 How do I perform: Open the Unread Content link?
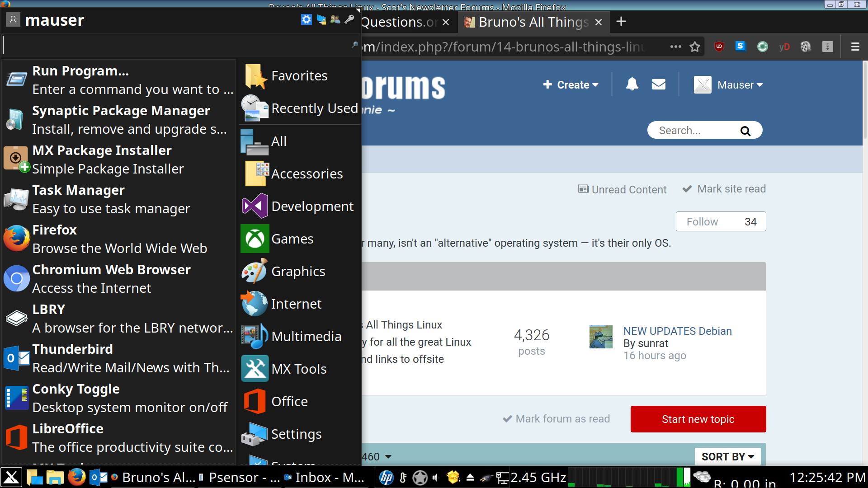click(622, 189)
